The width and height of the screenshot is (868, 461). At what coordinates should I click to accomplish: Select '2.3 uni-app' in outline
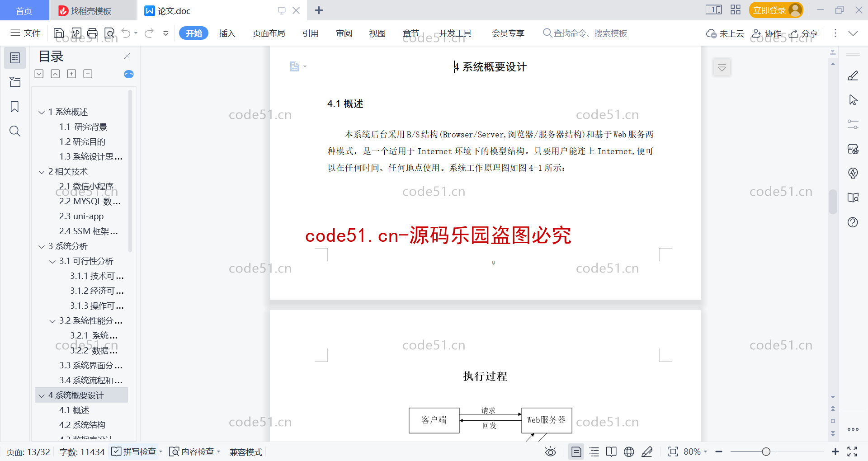coord(81,216)
